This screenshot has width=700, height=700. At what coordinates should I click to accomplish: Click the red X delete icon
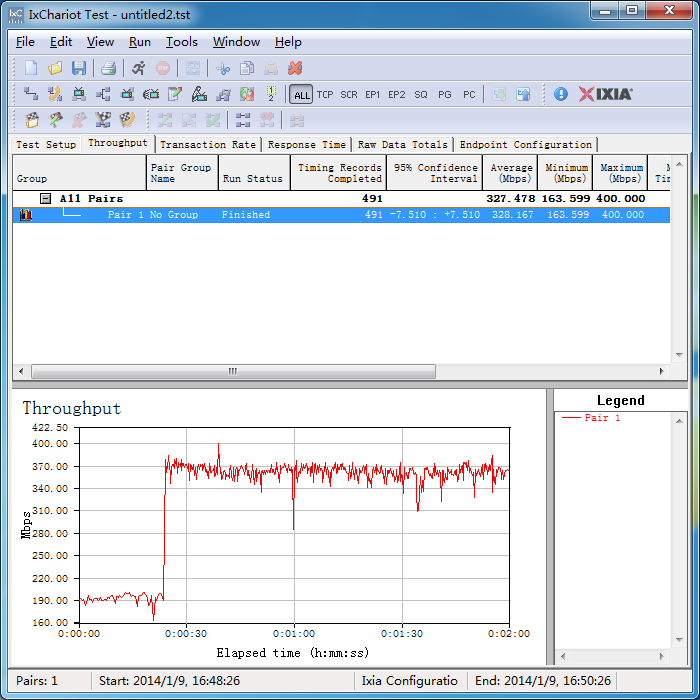[x=295, y=68]
